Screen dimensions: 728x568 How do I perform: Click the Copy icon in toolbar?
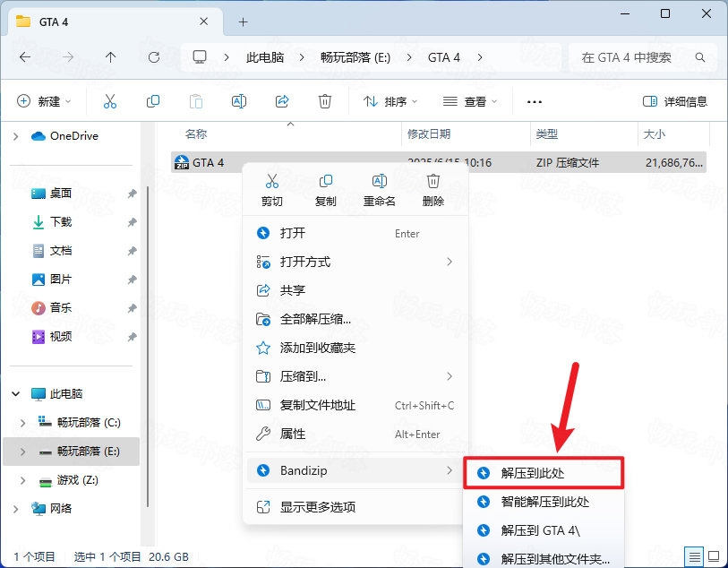click(153, 101)
